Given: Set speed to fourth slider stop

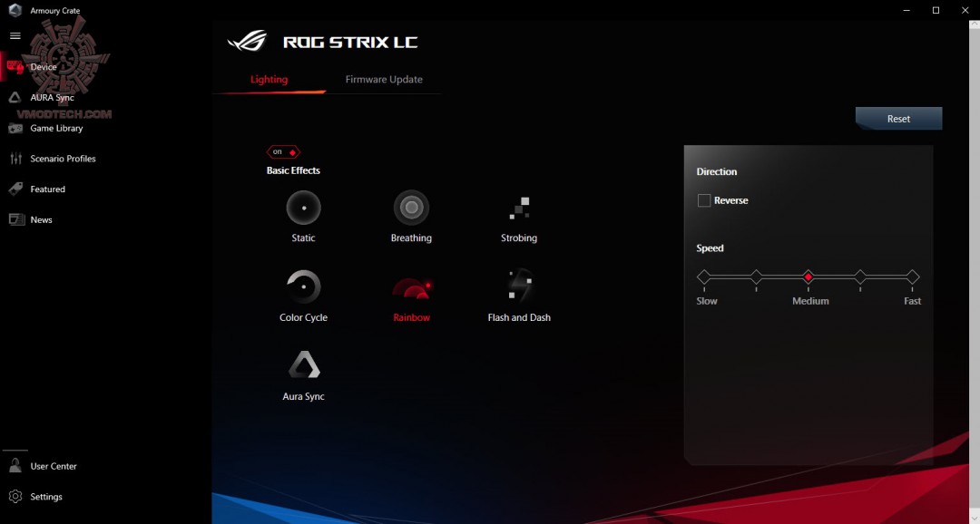Looking at the screenshot, I should coord(860,277).
